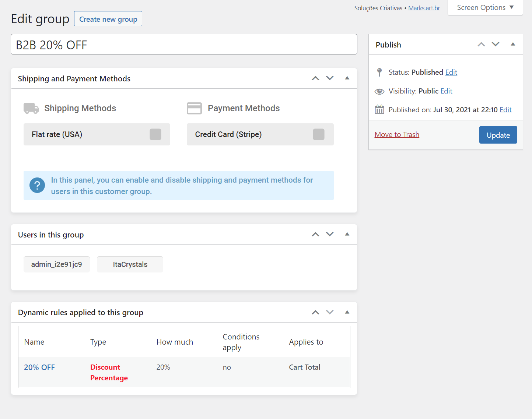The image size is (532, 419).
Task: Click the blue question mark help icon
Action: 37,185
